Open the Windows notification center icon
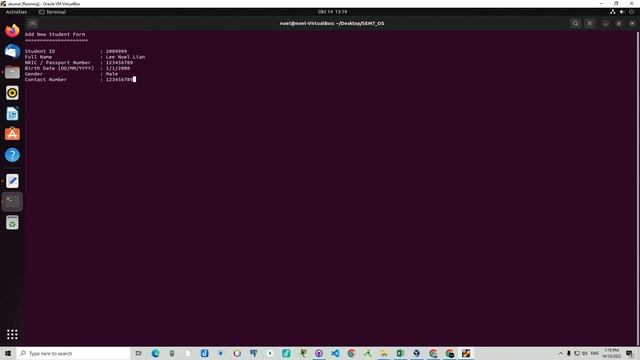 pos(630,353)
